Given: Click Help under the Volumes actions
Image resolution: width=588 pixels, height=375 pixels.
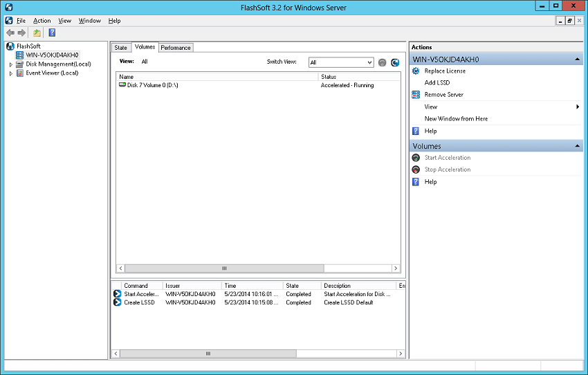Looking at the screenshot, I should coord(430,181).
